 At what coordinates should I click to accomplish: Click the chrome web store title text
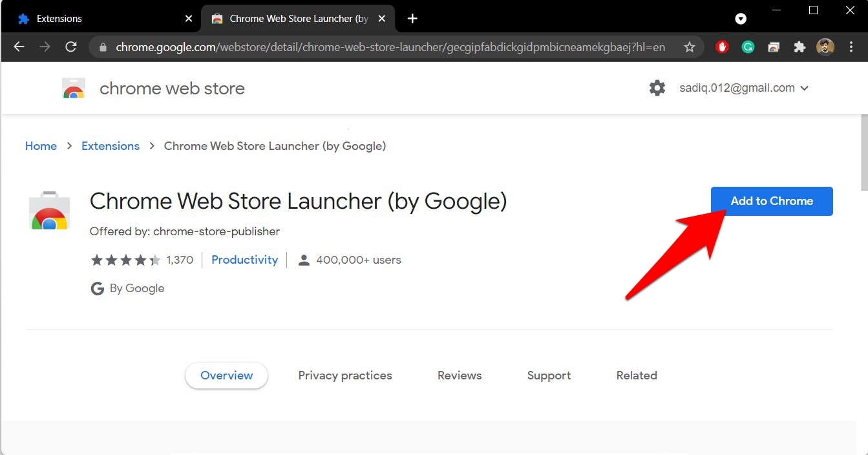pos(172,89)
